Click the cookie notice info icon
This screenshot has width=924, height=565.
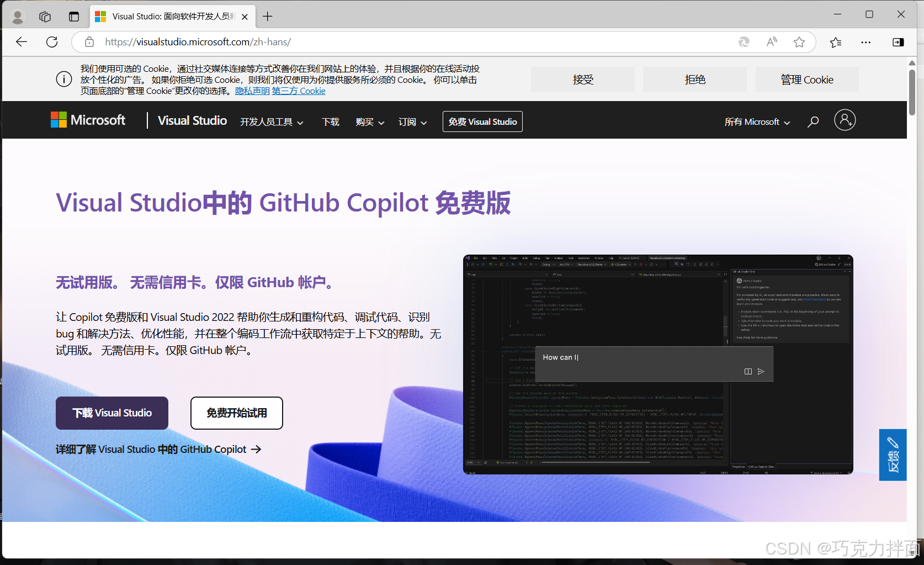64,80
